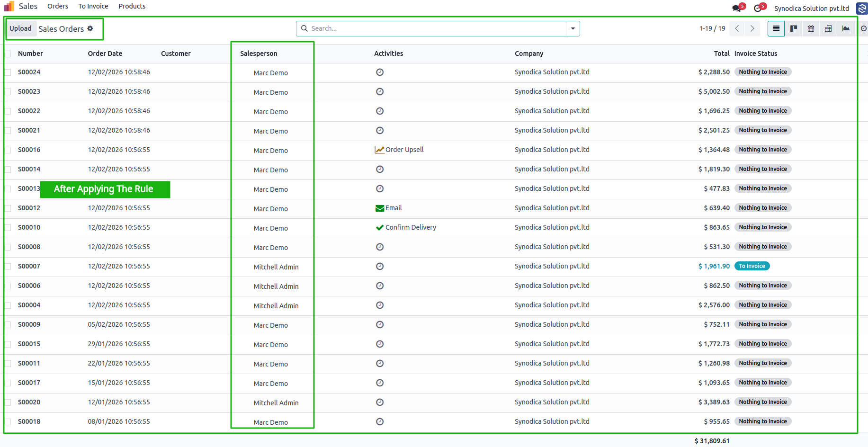
Task: Go to the previous page with the left chevron
Action: [737, 28]
